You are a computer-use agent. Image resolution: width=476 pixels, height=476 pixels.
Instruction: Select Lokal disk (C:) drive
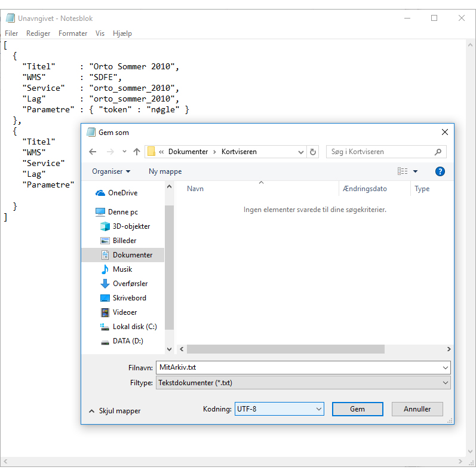click(134, 327)
